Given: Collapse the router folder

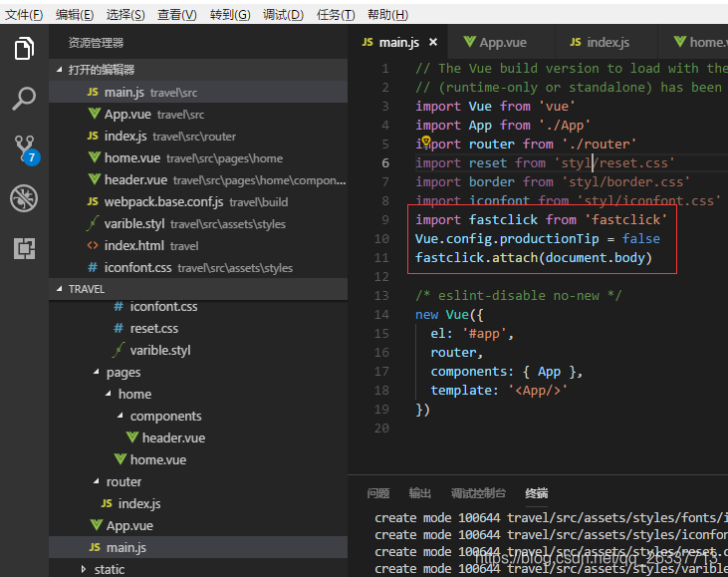Looking at the screenshot, I should [97, 481].
